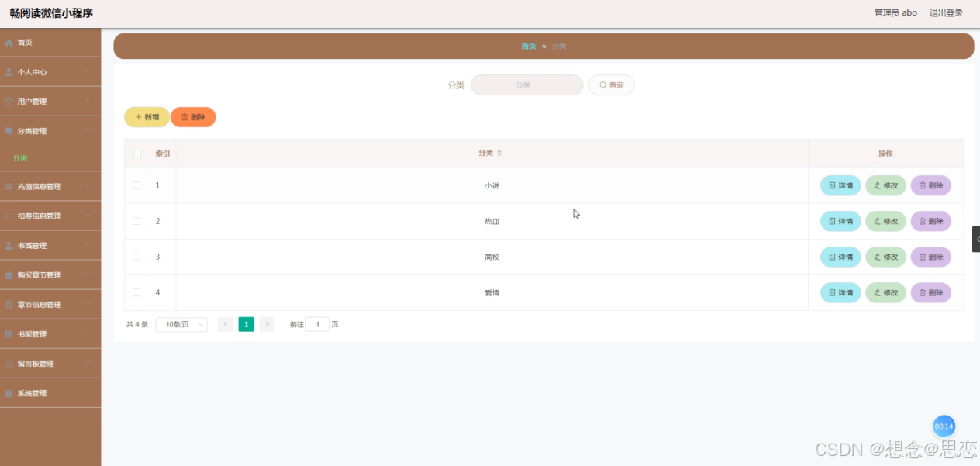Click the 管理员 abo account label
Viewport: 980px width, 466px height.
click(x=895, y=13)
